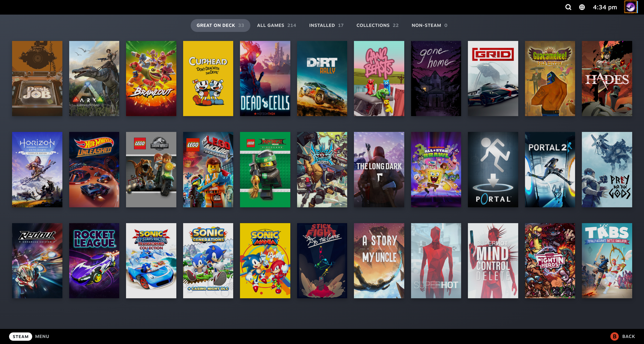Select Praey for the Gods cover

pyautogui.click(x=607, y=170)
